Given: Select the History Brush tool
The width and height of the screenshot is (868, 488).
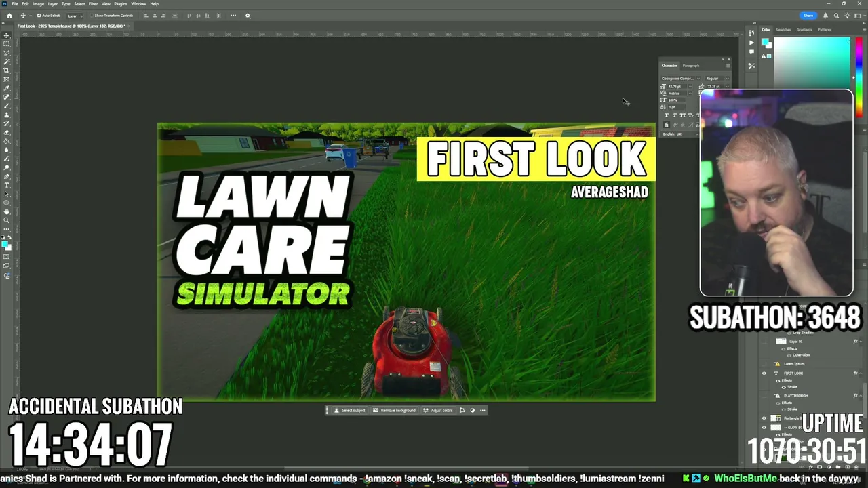Looking at the screenshot, I should (x=7, y=123).
